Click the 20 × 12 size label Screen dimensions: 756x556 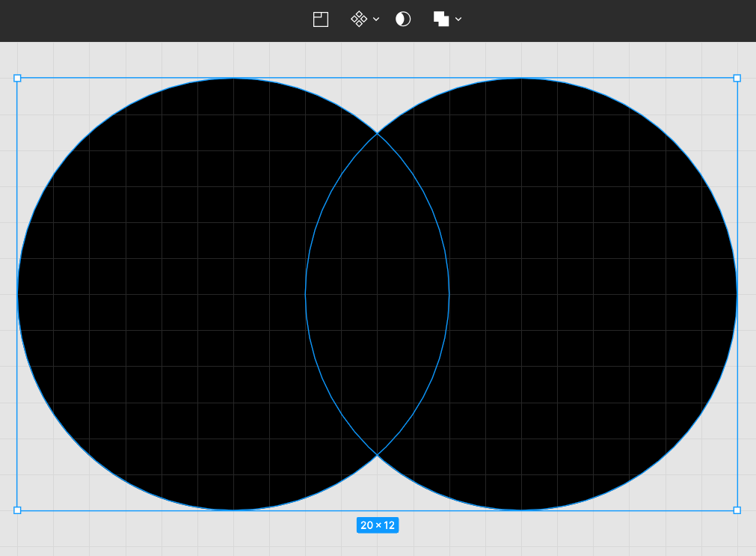[x=378, y=525]
